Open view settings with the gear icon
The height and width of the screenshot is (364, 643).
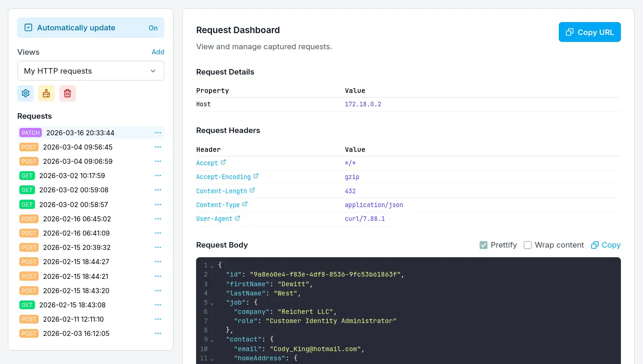click(x=25, y=93)
